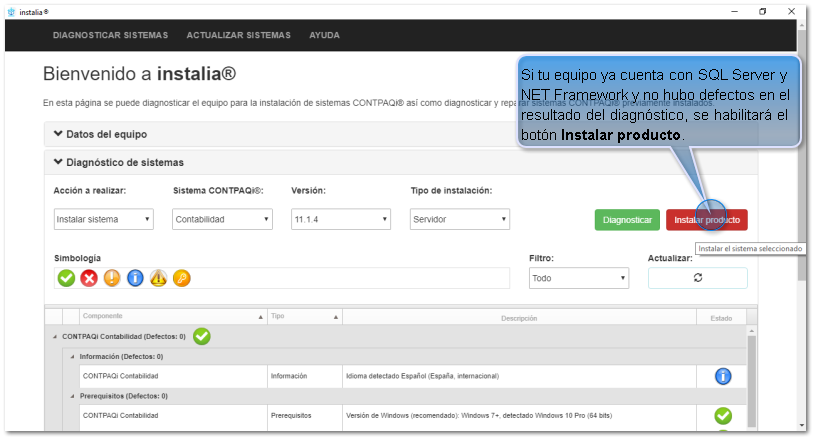Open the Filtro dropdown showing Todo
The height and width of the screenshot is (440, 815).
pyautogui.click(x=578, y=278)
